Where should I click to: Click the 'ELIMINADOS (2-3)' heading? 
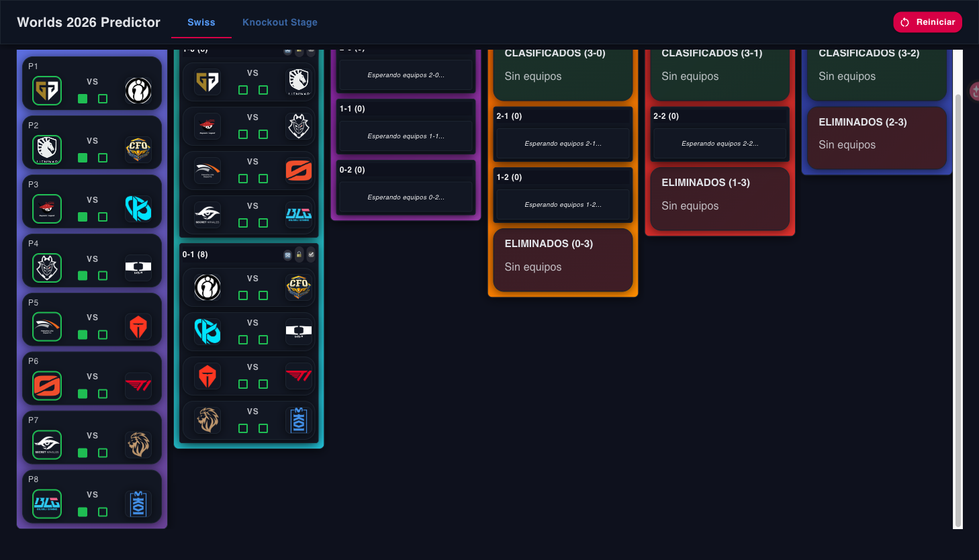pos(863,122)
